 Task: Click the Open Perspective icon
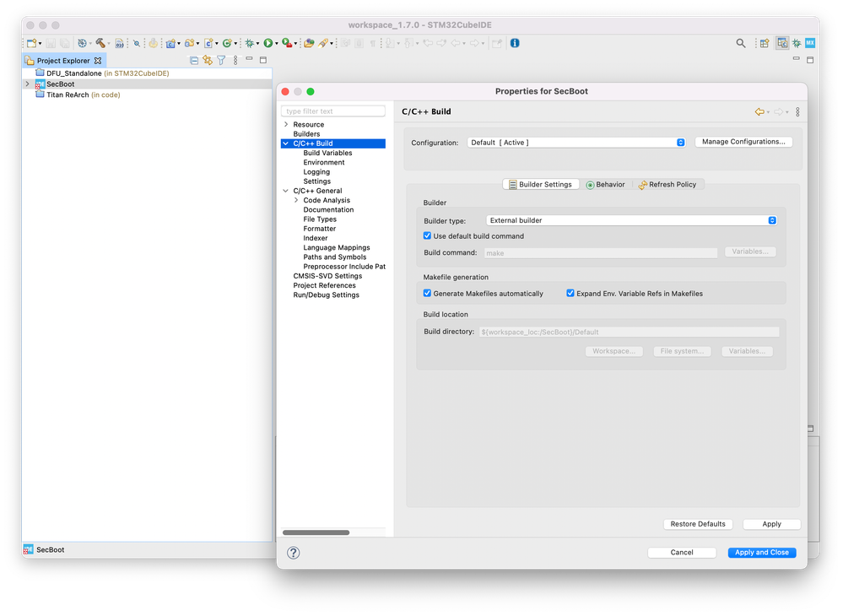(x=765, y=43)
